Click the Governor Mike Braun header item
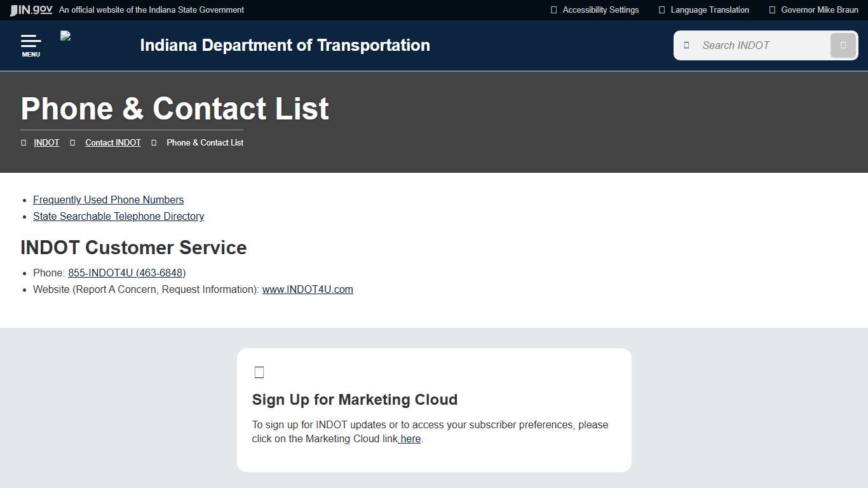868x488 pixels. click(x=820, y=10)
